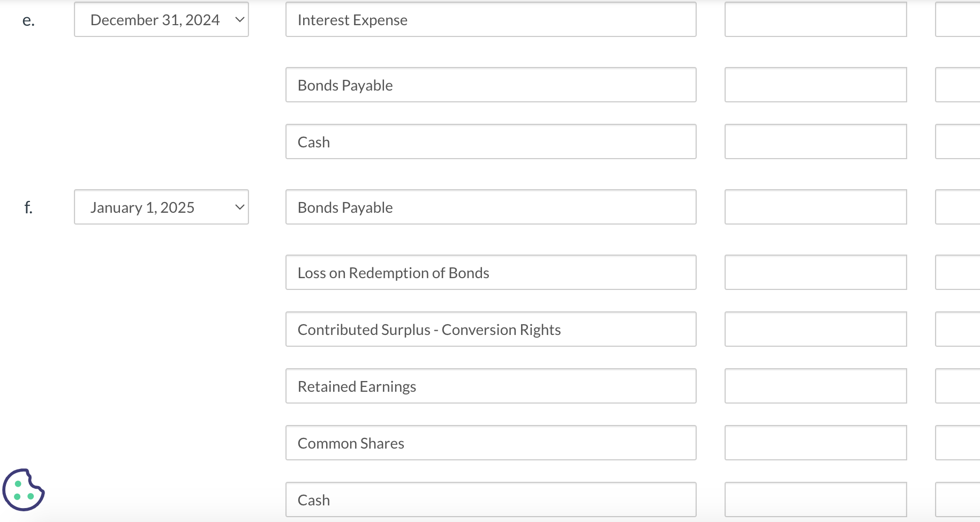Viewport: 980px width, 522px height.
Task: Expand the chevron on the entry e date selector
Action: 239,19
